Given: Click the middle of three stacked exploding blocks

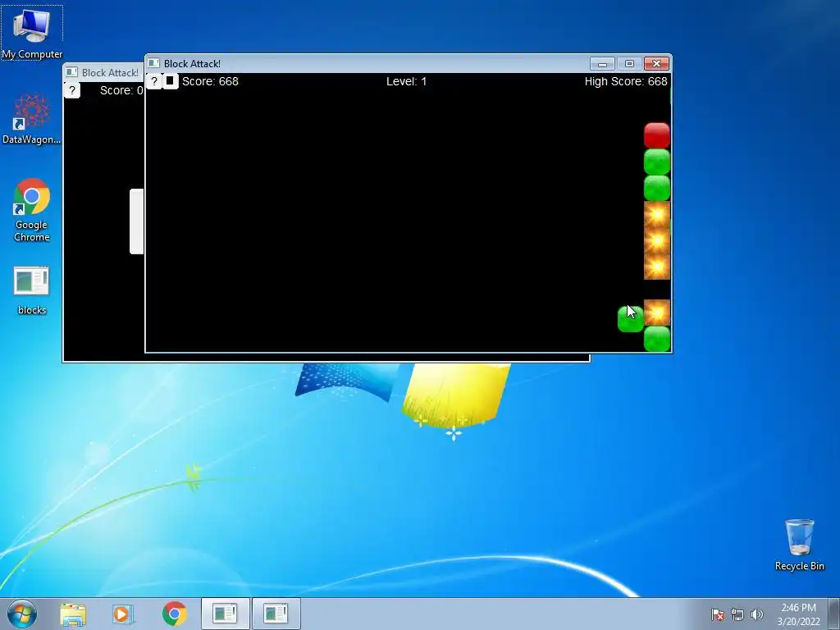Looking at the screenshot, I should pos(657,240).
